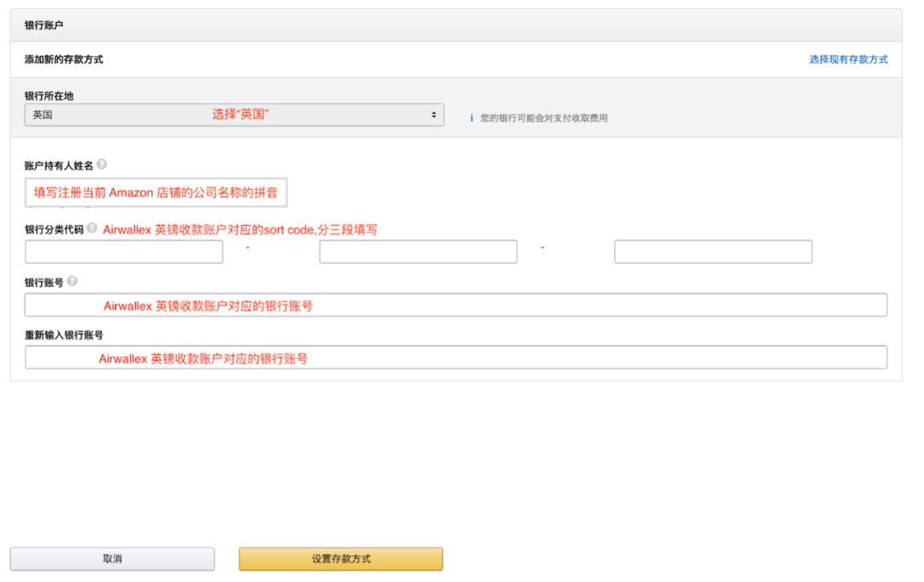This screenshot has height=582, width=924.
Task: Click the blue info icon about bank fees
Action: coord(471,117)
